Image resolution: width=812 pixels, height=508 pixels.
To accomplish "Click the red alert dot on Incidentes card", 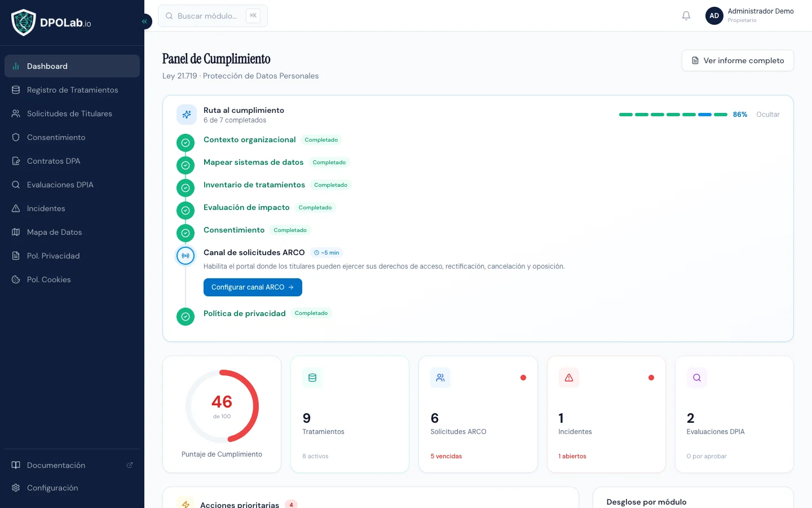I will tap(651, 378).
